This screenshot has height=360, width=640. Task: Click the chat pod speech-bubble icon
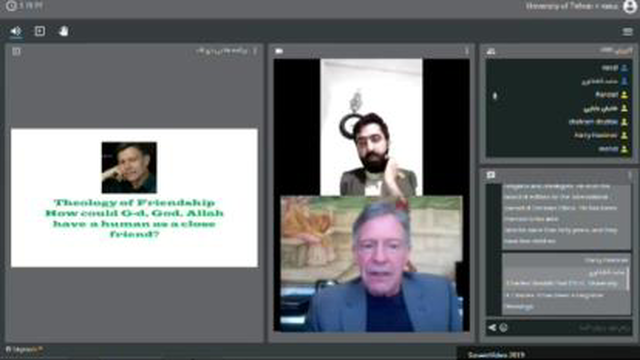tap(491, 175)
